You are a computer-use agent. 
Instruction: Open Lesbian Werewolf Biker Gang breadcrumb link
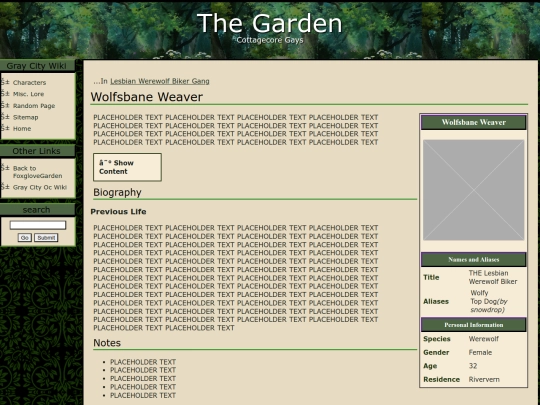160,81
